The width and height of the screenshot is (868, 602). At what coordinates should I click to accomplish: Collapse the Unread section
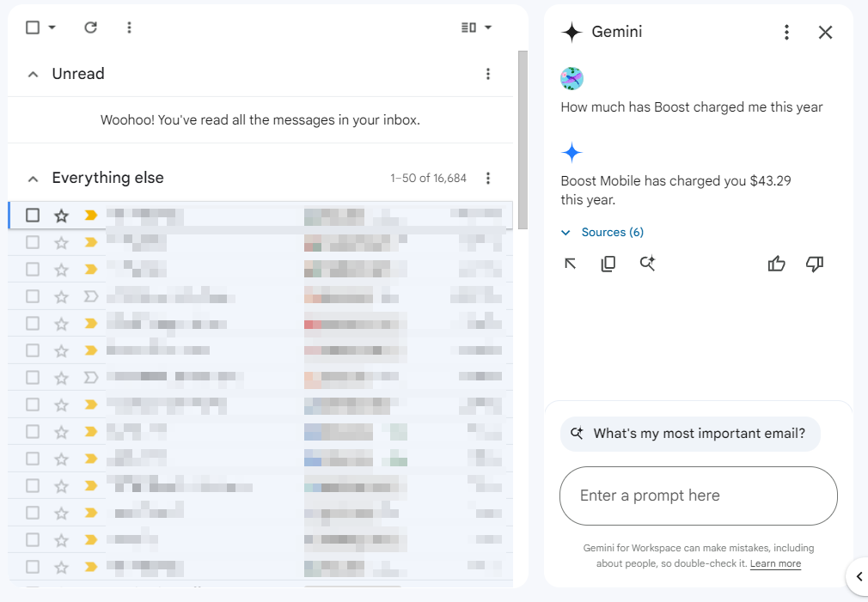pos(33,75)
